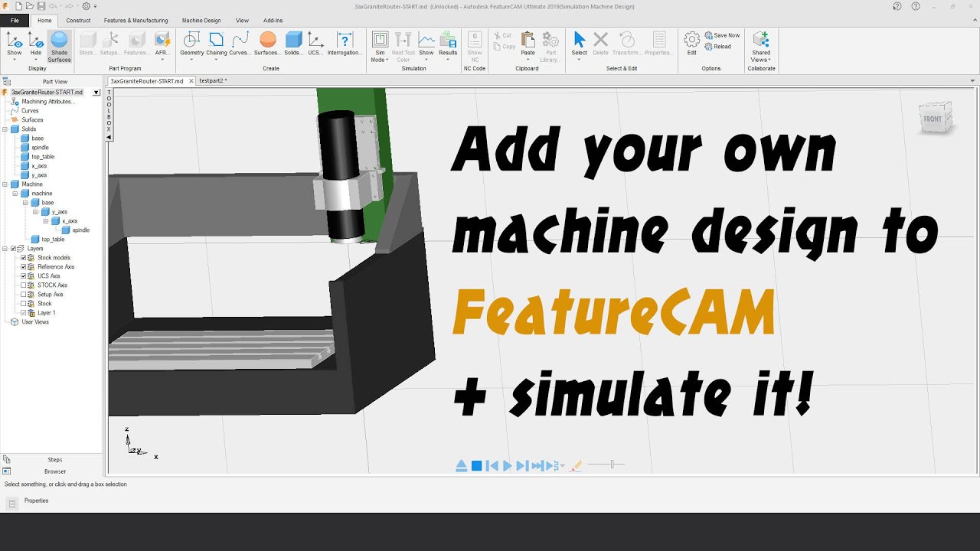The image size is (980, 551).
Task: Open the Solids creation tool
Action: click(293, 44)
